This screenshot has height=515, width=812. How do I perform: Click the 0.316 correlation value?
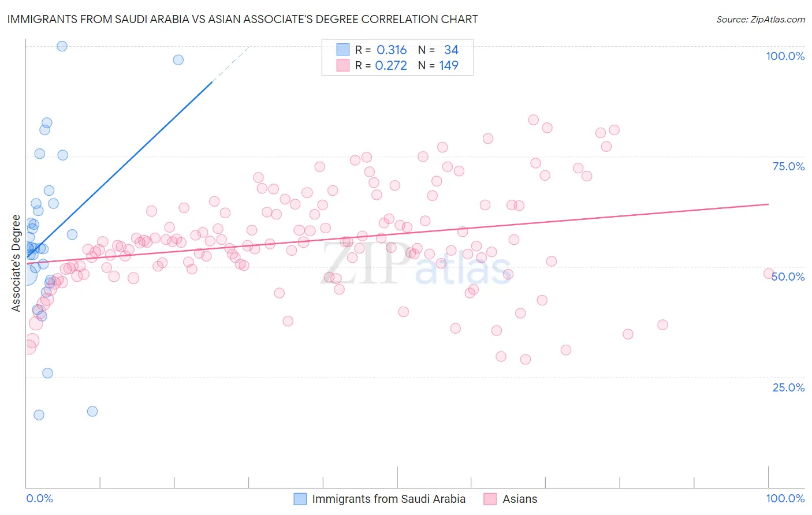[392, 50]
